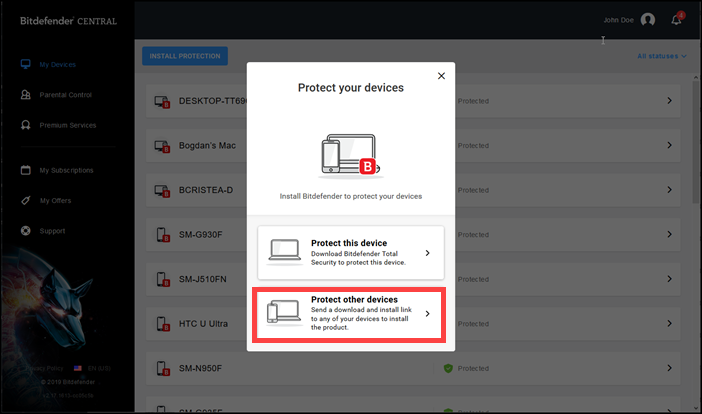This screenshot has height=414, width=702.
Task: Click the John Doe username
Action: click(x=618, y=20)
